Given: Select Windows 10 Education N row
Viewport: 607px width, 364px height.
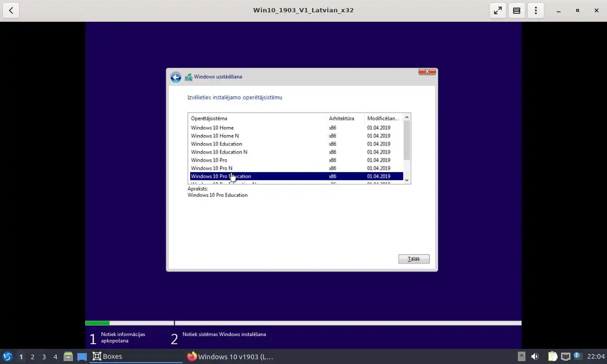Looking at the screenshot, I should click(x=296, y=152).
